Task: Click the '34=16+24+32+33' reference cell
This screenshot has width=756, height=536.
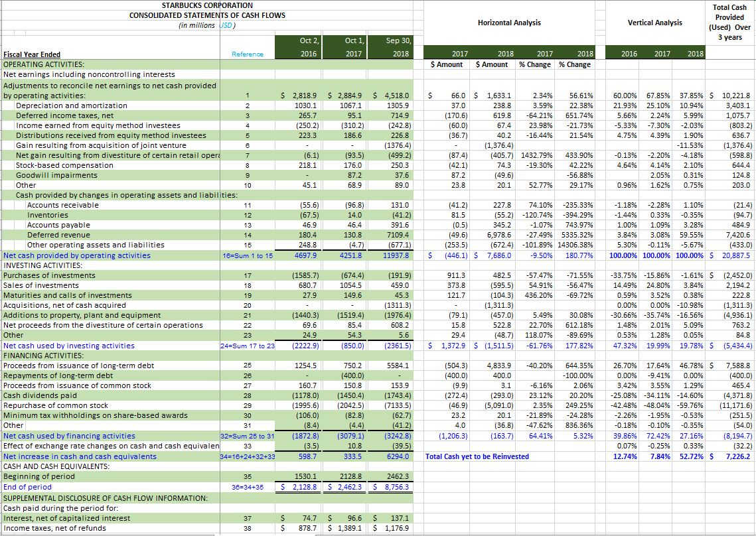Action: [x=248, y=456]
